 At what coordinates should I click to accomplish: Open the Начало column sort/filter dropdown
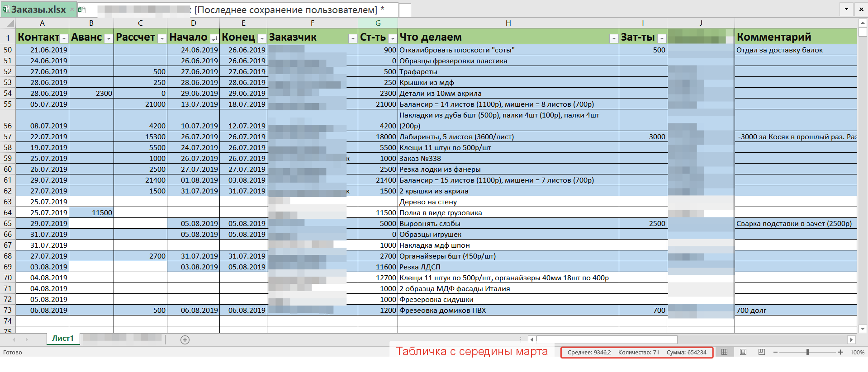[x=214, y=38]
